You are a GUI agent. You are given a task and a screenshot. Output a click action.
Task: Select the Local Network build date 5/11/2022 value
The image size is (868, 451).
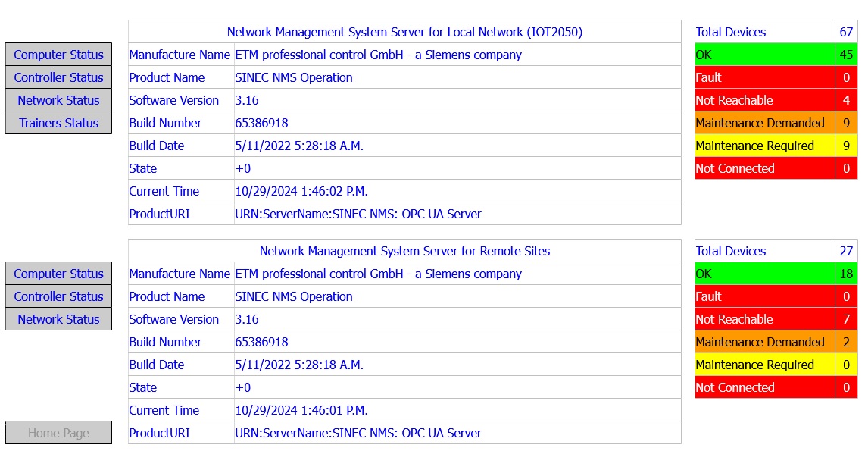[x=299, y=146]
